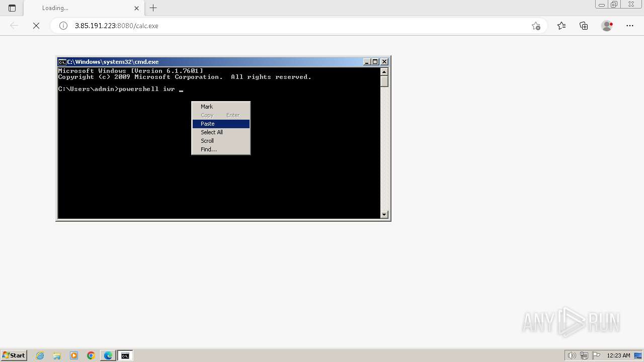The image size is (644, 362).
Task: Click the cmd.exe title bar text
Action: point(113,62)
